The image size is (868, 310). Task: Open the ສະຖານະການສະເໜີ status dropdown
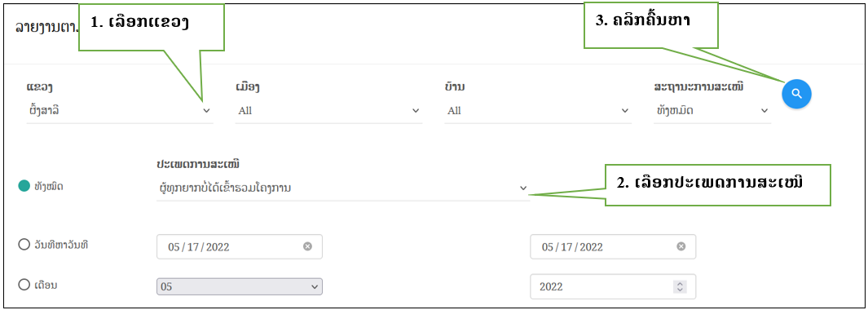pyautogui.click(x=712, y=111)
